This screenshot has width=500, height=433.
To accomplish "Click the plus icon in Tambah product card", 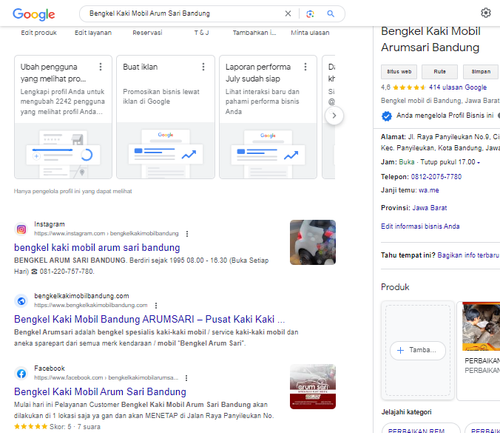I will click(401, 350).
